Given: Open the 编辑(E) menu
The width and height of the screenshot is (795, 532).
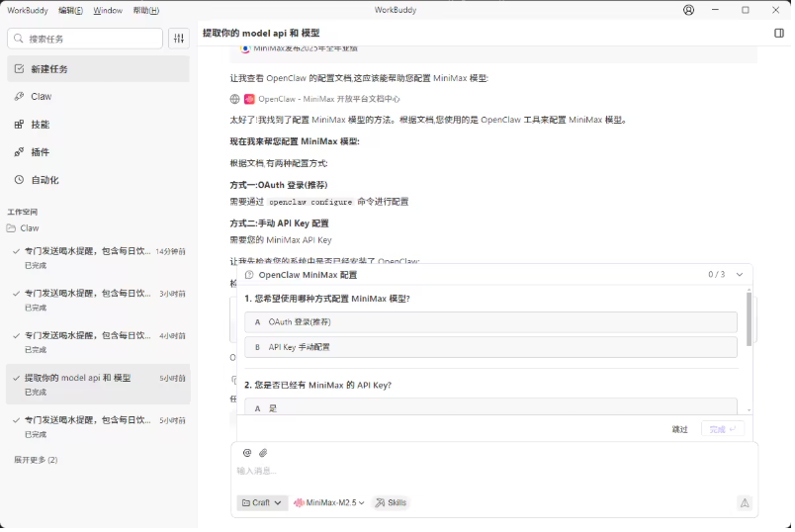Looking at the screenshot, I should (x=70, y=10).
